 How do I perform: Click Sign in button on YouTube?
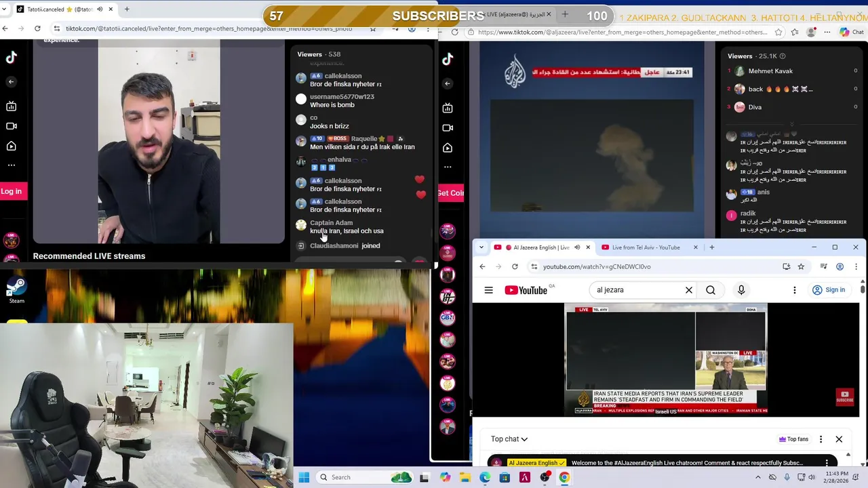[x=829, y=290]
